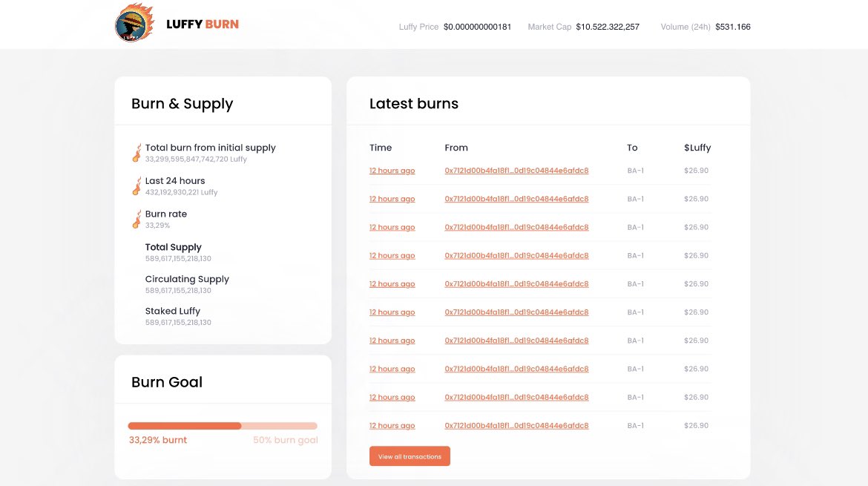Click the Burn & Supply heading

click(x=182, y=104)
